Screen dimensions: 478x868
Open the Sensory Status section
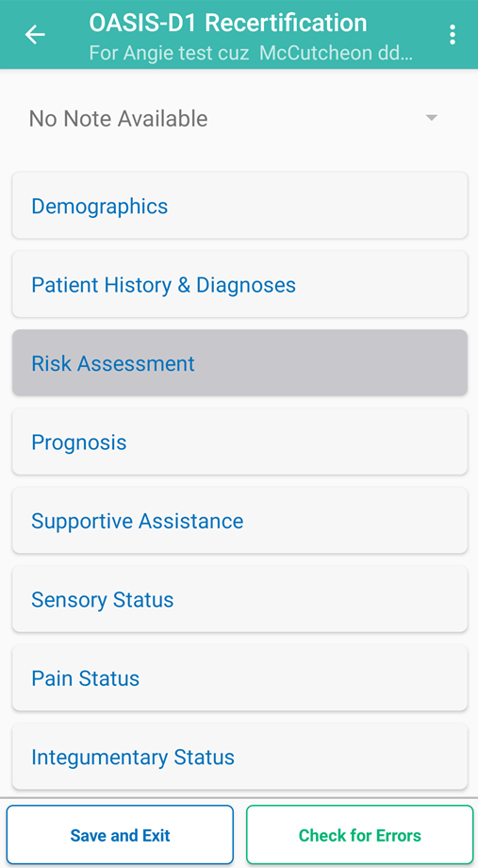[x=239, y=598]
